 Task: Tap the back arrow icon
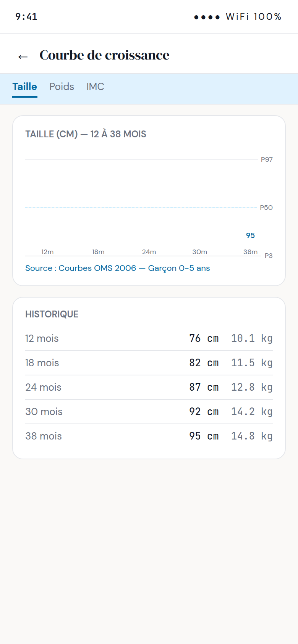click(23, 56)
